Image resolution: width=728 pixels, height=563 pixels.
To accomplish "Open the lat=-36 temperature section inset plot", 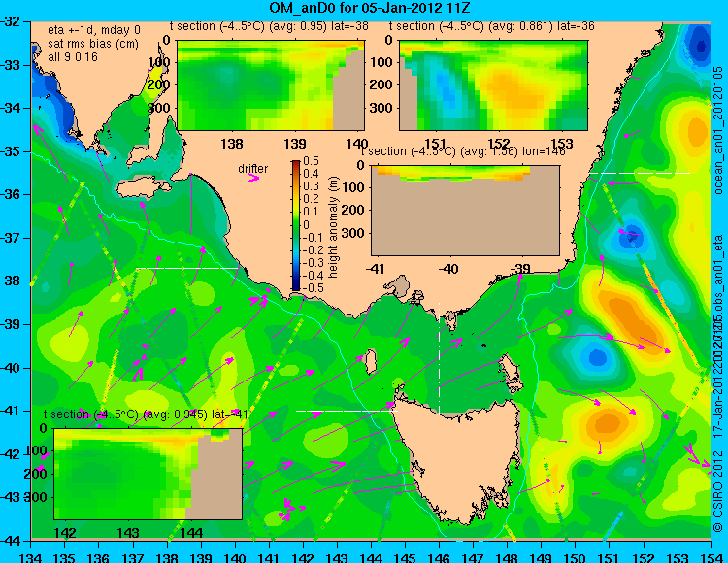I will (493, 85).
